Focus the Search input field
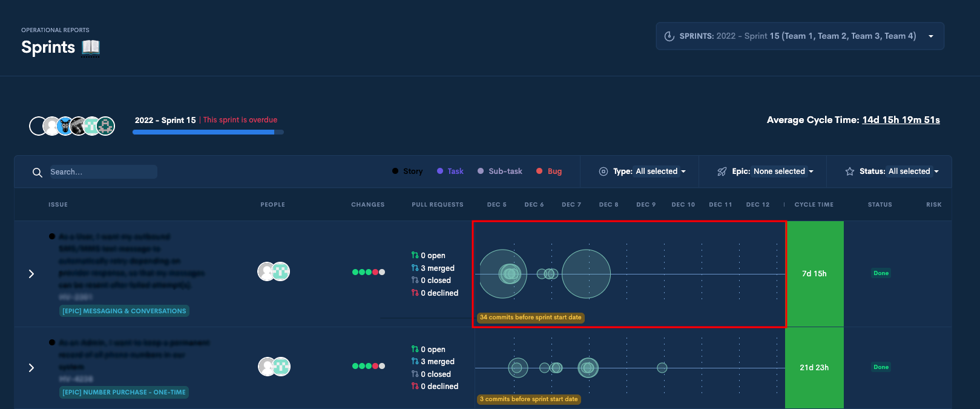The image size is (980, 409). click(x=102, y=172)
